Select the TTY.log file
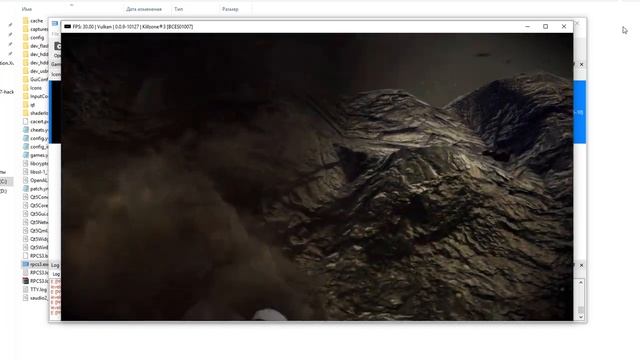The height and width of the screenshot is (360, 640). pos(35,289)
